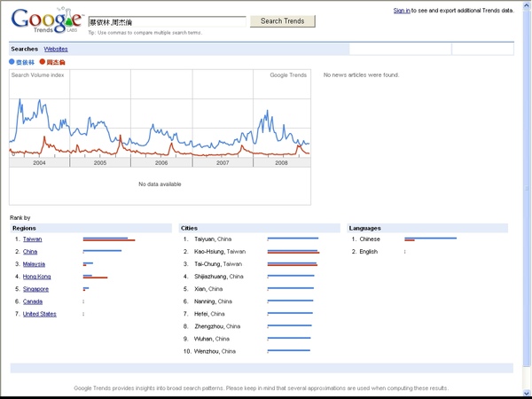The width and height of the screenshot is (532, 399).
Task: Click the 2008 label on the timeline
Action: tap(281, 163)
